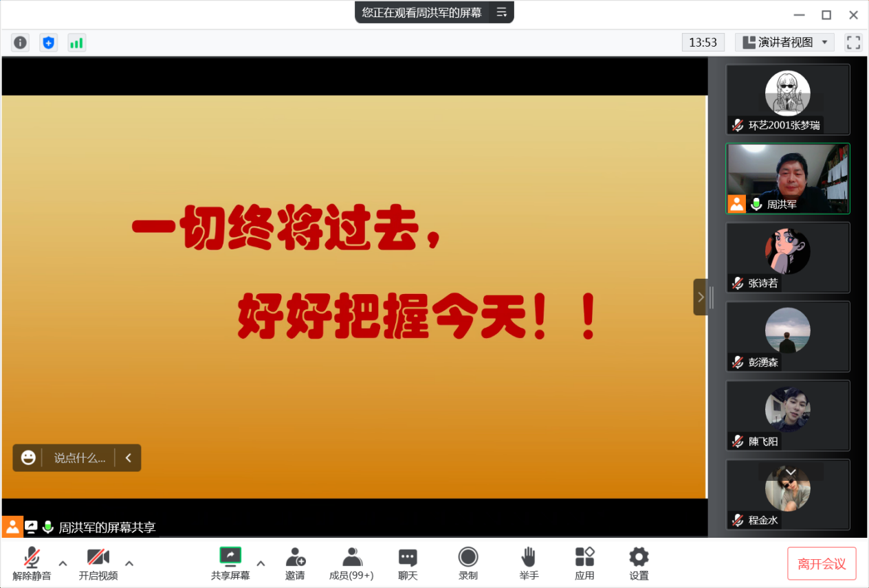The image size is (869, 588).
Task: Start recording the meeting (录制)
Action: [x=468, y=564]
